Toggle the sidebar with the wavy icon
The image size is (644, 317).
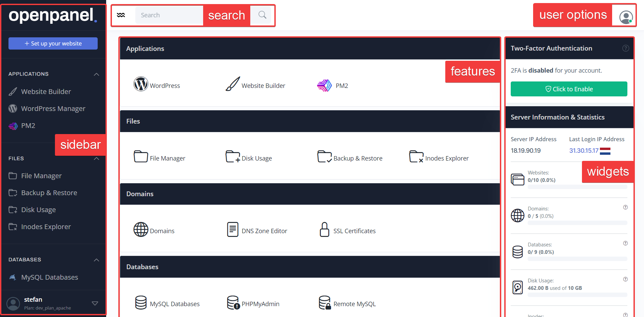pyautogui.click(x=121, y=15)
